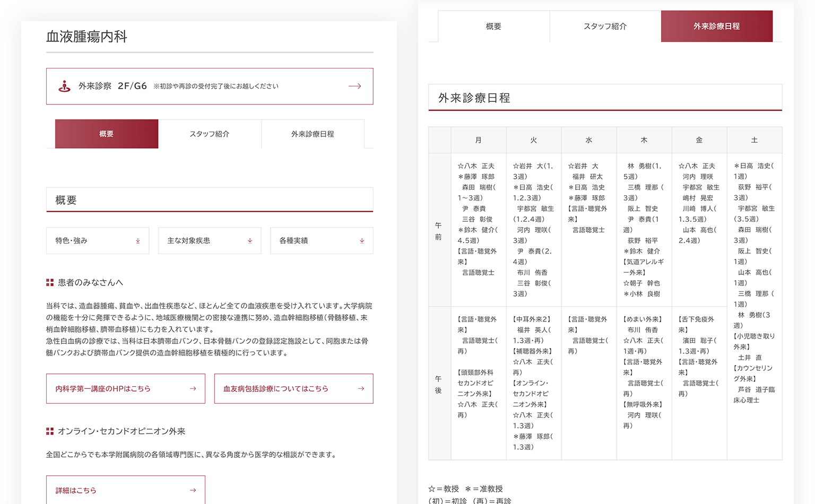Click the down arrow icon in 各種実績
This screenshot has height=504, width=815.
tap(362, 241)
